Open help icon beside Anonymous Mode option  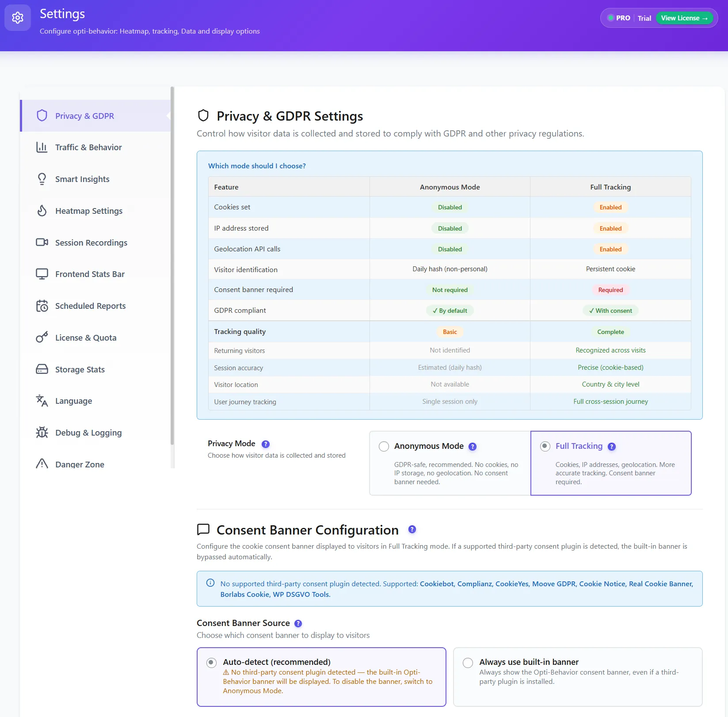pyautogui.click(x=473, y=447)
